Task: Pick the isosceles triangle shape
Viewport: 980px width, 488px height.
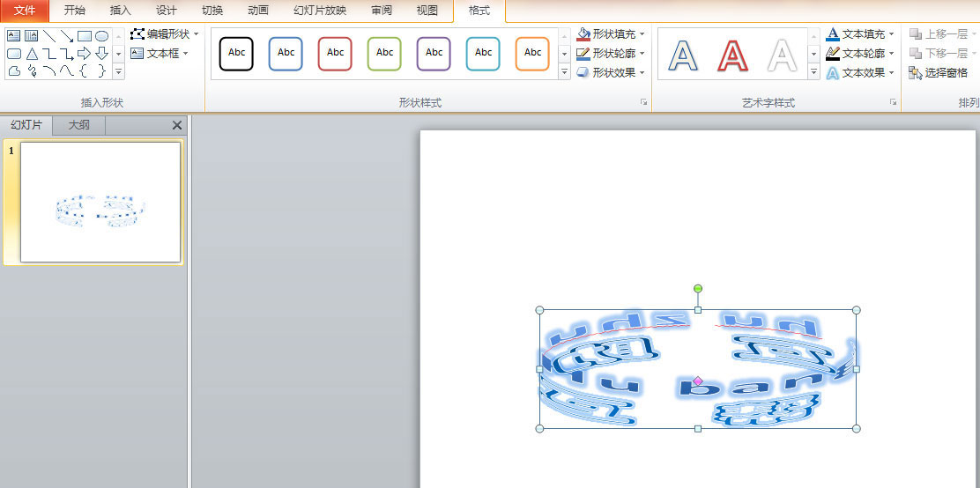Action: point(32,54)
